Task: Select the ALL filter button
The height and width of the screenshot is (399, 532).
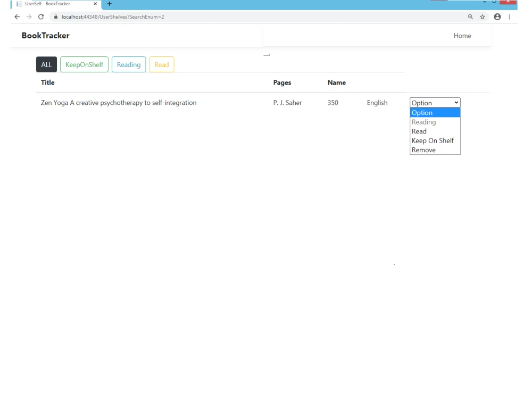Action: coord(46,64)
